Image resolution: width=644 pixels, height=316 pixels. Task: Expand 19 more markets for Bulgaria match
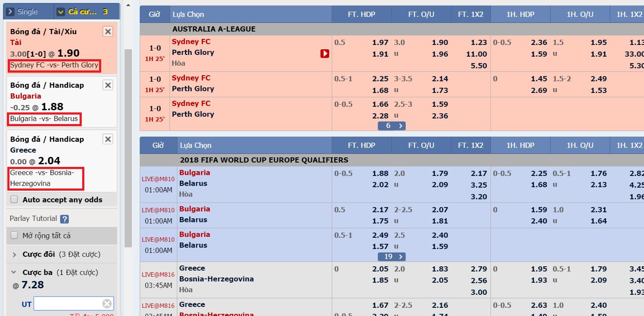391,257
